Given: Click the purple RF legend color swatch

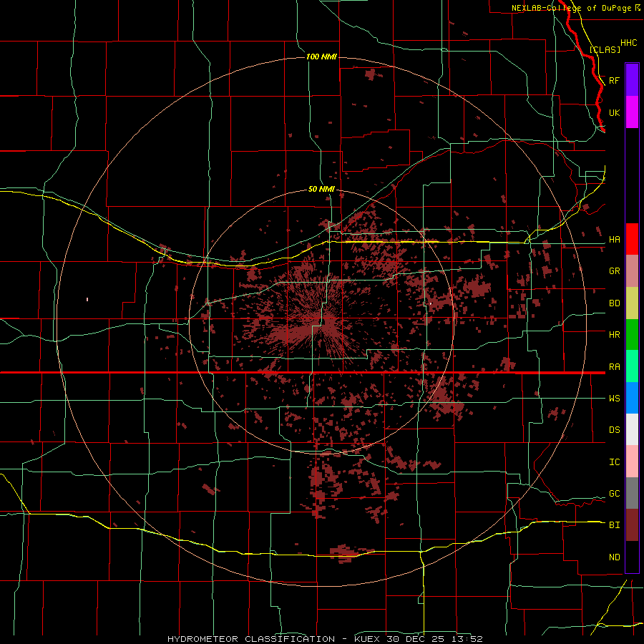Looking at the screenshot, I should pyautogui.click(x=632, y=80).
